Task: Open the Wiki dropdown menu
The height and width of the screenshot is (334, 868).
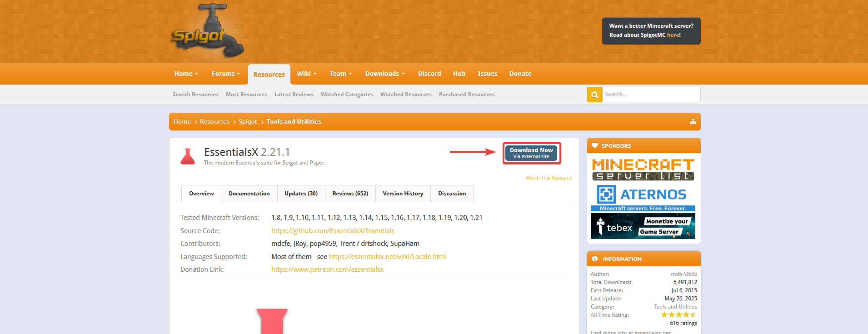Action: [306, 74]
